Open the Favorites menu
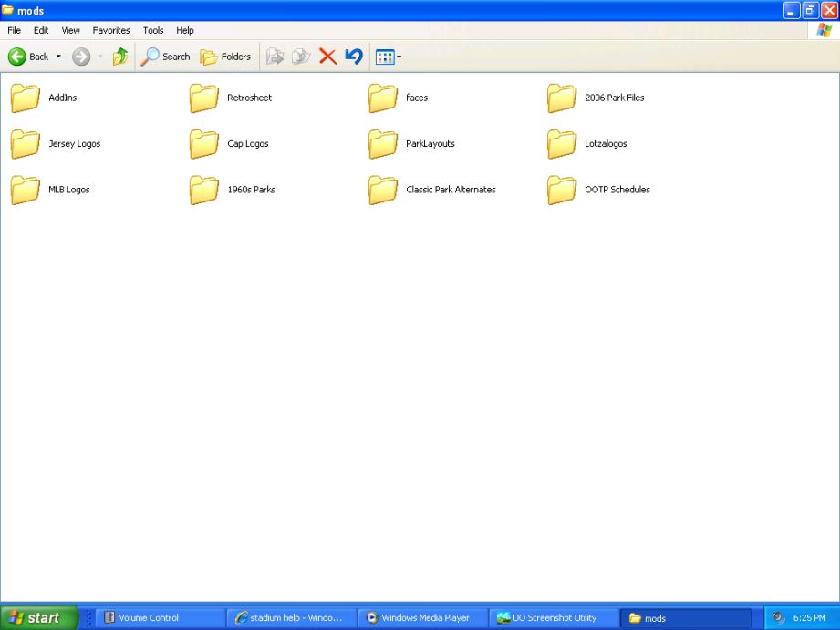This screenshot has height=630, width=840. tap(111, 30)
